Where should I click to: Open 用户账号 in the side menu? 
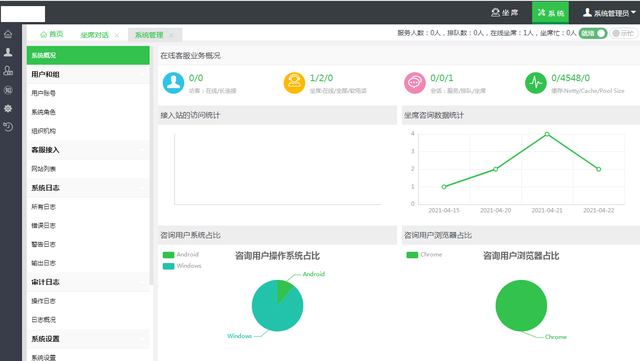88,93
